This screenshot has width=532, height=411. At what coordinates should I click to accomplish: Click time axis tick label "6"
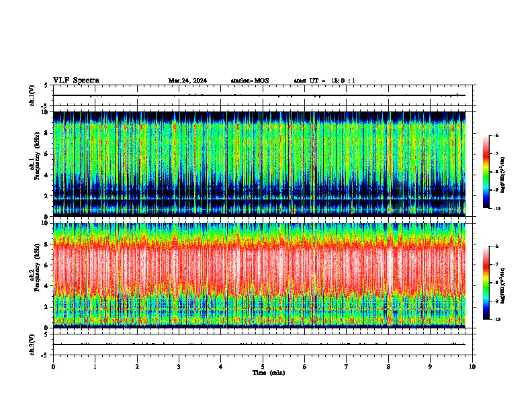(304, 367)
